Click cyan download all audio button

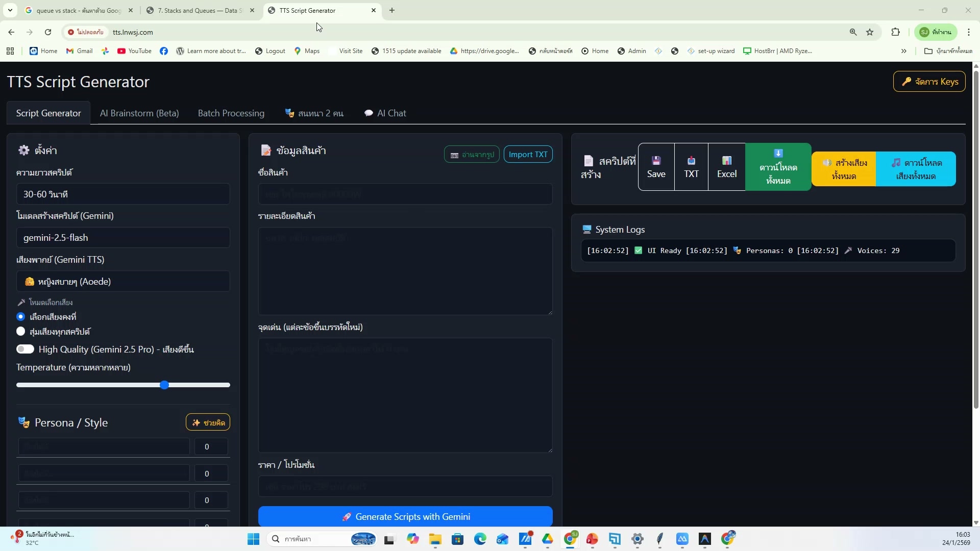[x=916, y=169]
